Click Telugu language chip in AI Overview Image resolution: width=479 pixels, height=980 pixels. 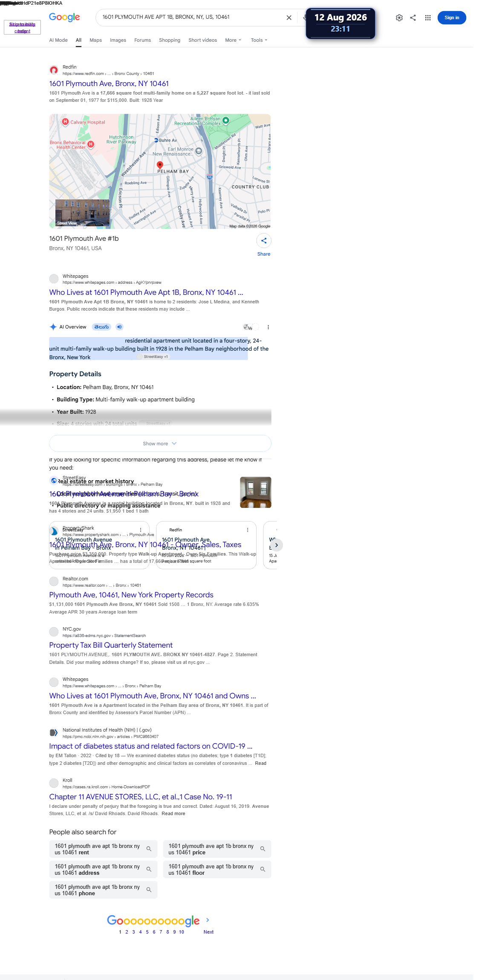coord(102,327)
